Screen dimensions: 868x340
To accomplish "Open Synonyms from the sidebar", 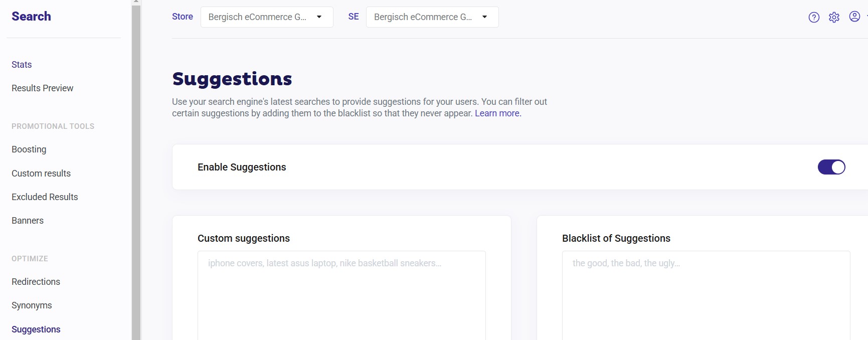I will (x=32, y=305).
